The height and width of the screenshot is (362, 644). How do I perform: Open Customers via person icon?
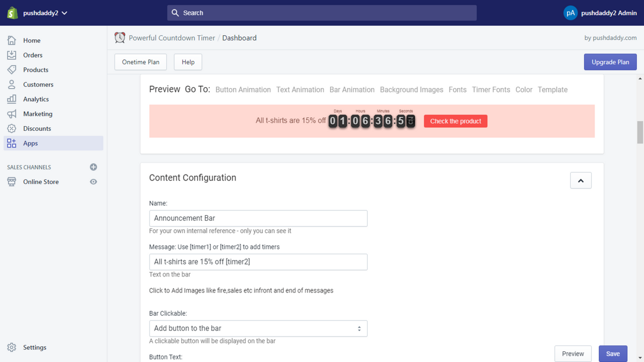tap(12, 84)
